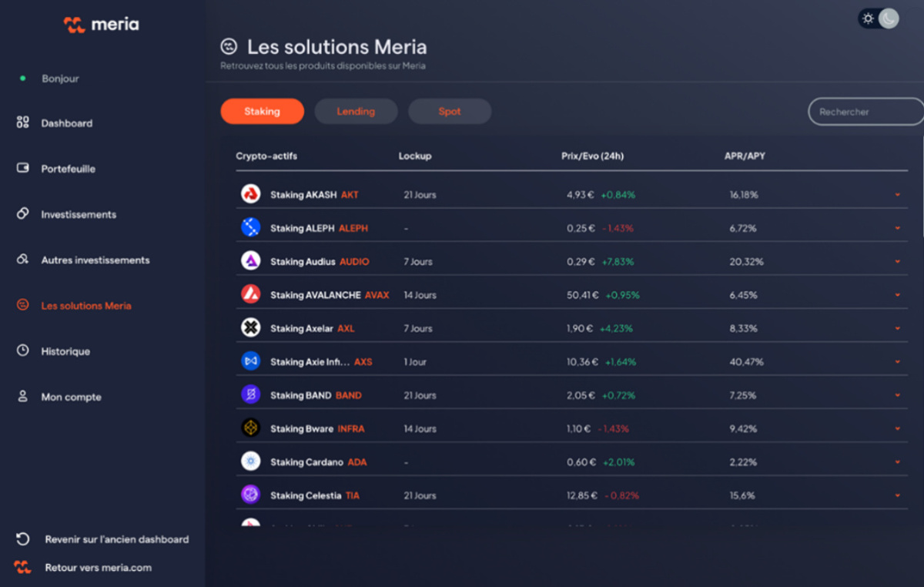This screenshot has width=924, height=587.
Task: Click the Axelar AXL token icon
Action: [250, 327]
